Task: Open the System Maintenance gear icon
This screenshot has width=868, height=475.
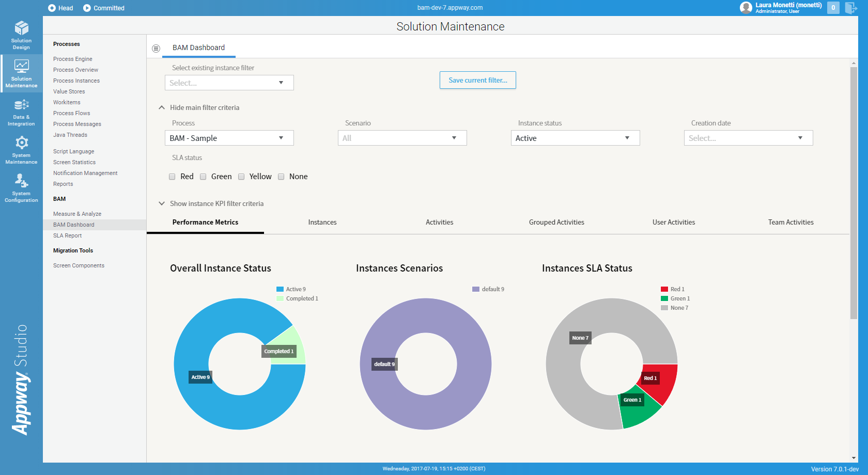Action: 21,142
